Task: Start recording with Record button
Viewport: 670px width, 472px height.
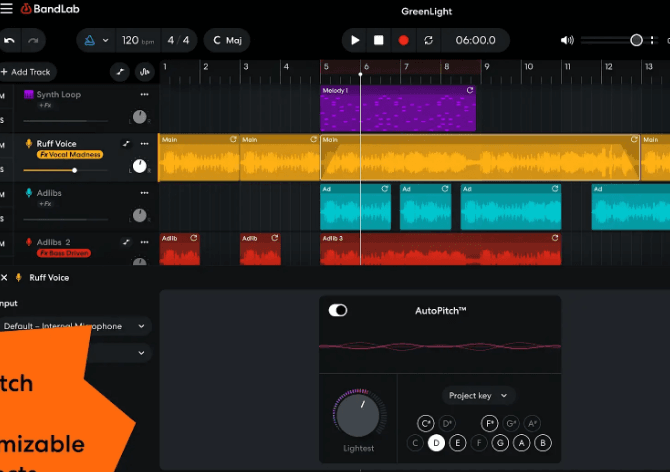Action: pyautogui.click(x=403, y=40)
